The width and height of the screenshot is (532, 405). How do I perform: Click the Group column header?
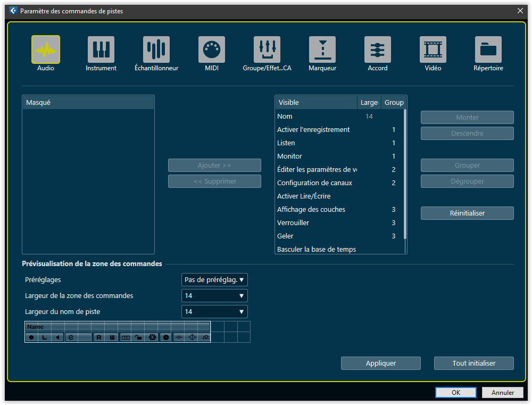point(394,103)
